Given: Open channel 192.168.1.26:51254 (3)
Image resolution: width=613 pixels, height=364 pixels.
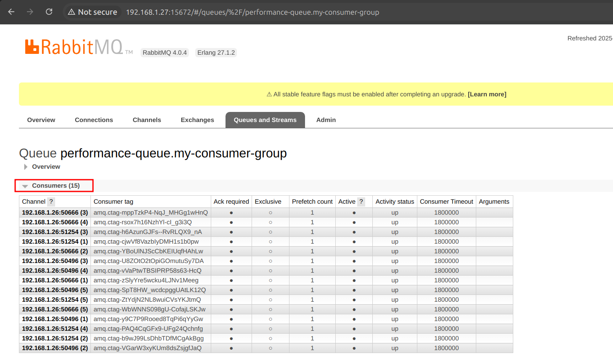Looking at the screenshot, I should (55, 232).
